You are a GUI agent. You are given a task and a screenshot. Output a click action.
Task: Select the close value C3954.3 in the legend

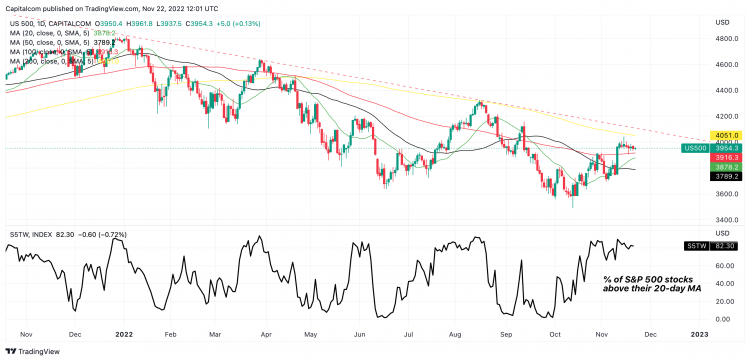199,23
